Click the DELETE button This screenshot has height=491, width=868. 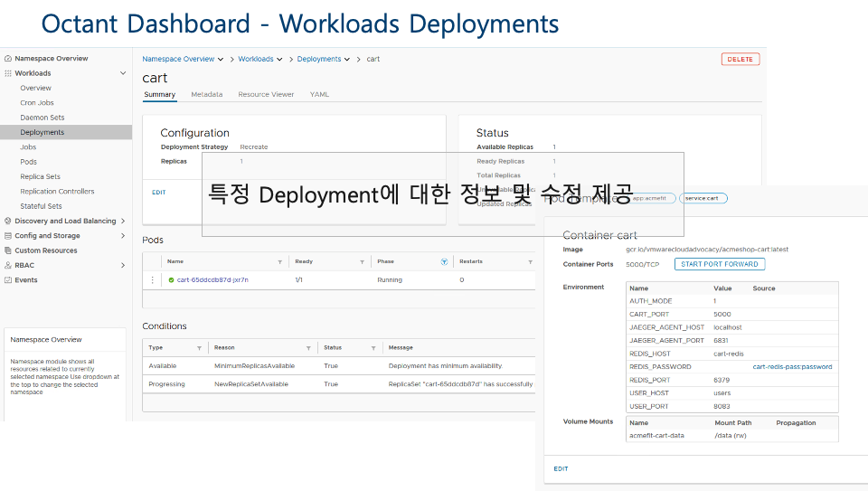[x=741, y=60]
